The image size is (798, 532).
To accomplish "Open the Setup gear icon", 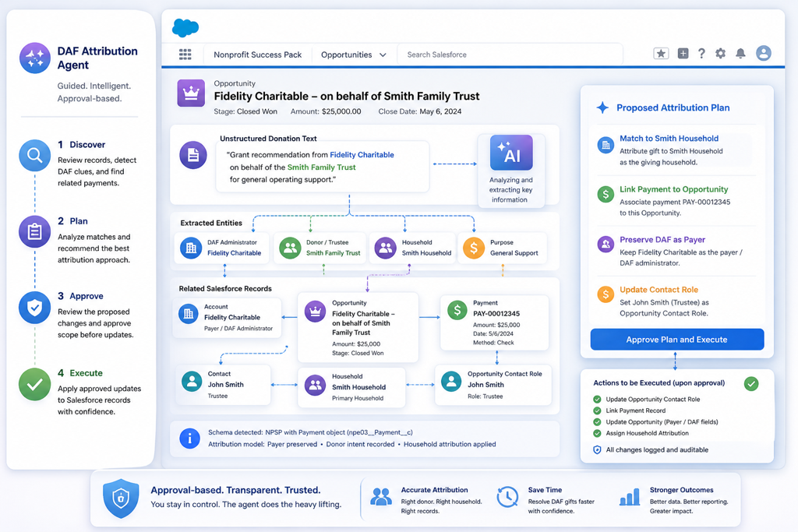I will (720, 54).
